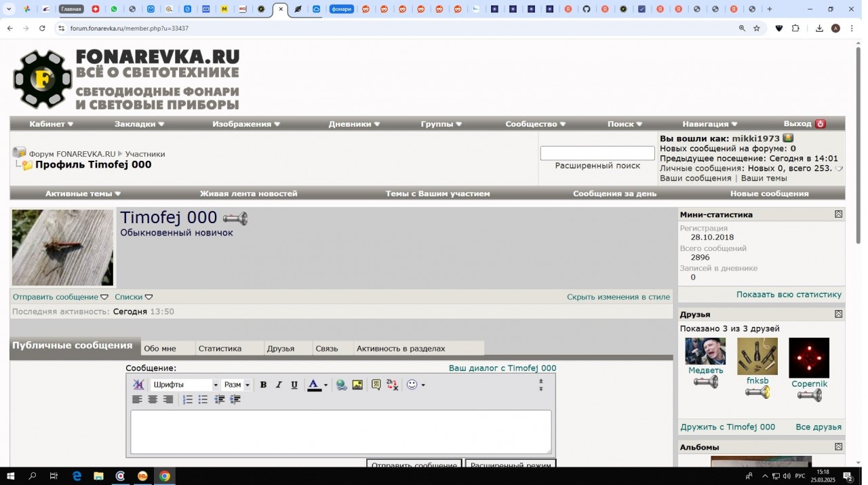Log out via the Выход link
This screenshot has width=868, height=485.
pyautogui.click(x=804, y=124)
